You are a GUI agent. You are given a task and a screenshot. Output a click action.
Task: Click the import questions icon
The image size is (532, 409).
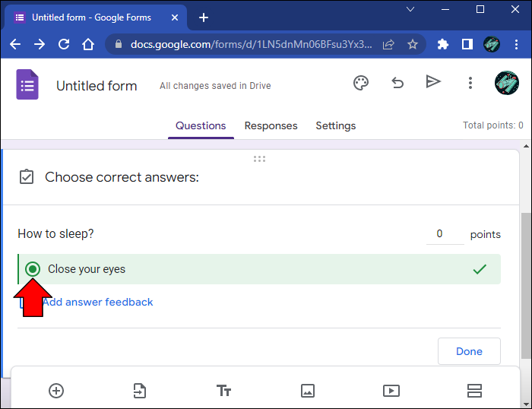click(x=140, y=391)
